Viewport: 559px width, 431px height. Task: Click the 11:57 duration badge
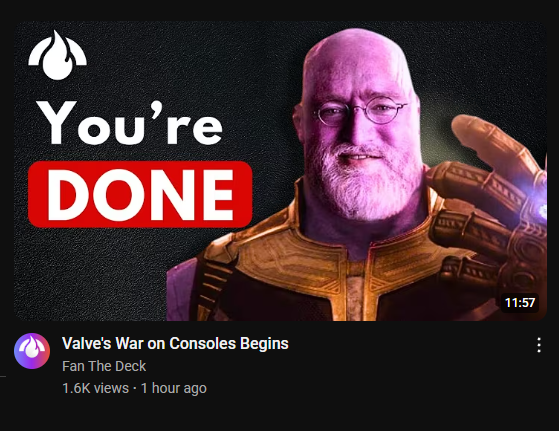tap(520, 303)
